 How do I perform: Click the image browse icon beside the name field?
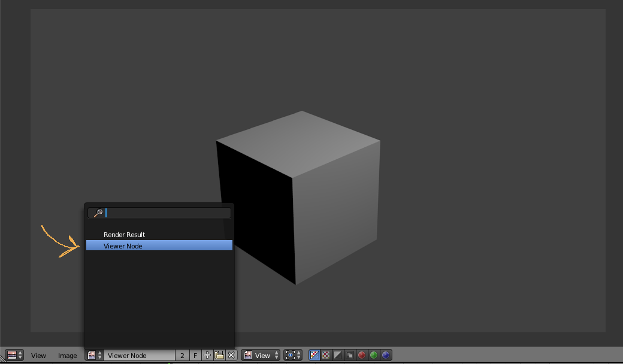click(x=92, y=355)
